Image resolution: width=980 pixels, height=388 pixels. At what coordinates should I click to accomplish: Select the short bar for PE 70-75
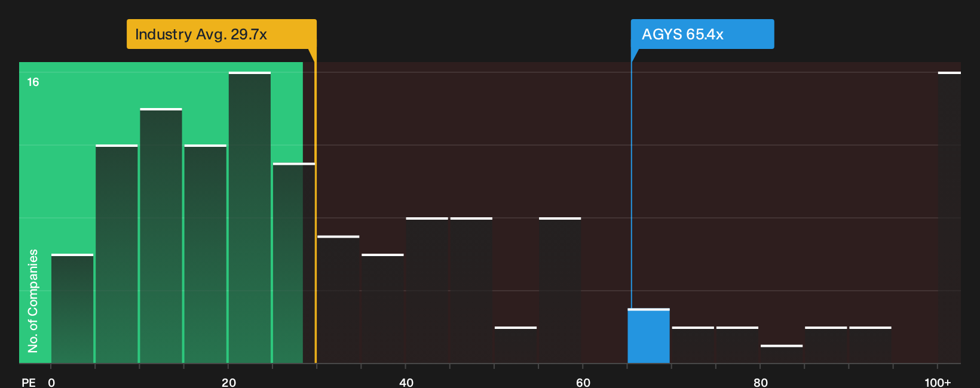(693, 345)
